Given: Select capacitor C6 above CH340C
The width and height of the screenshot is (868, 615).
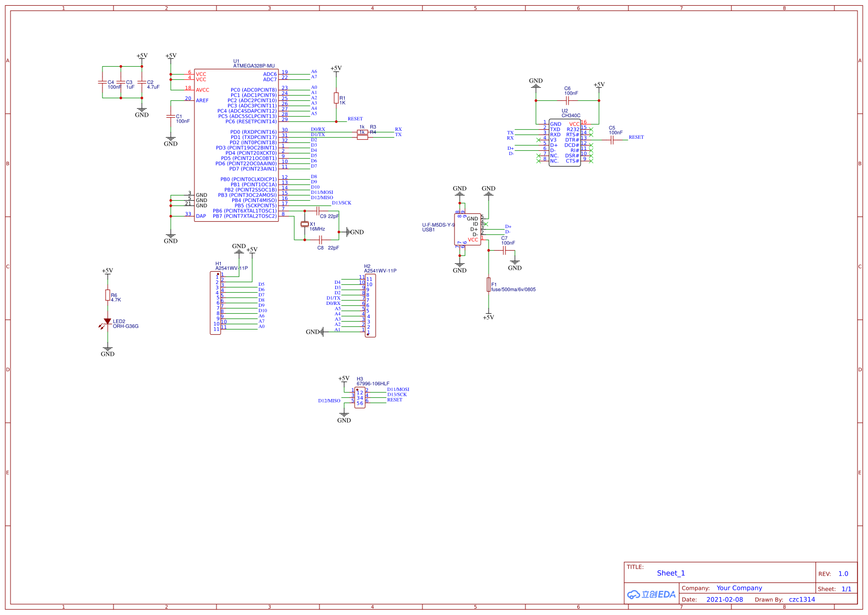Looking at the screenshot, I should 567,100.
